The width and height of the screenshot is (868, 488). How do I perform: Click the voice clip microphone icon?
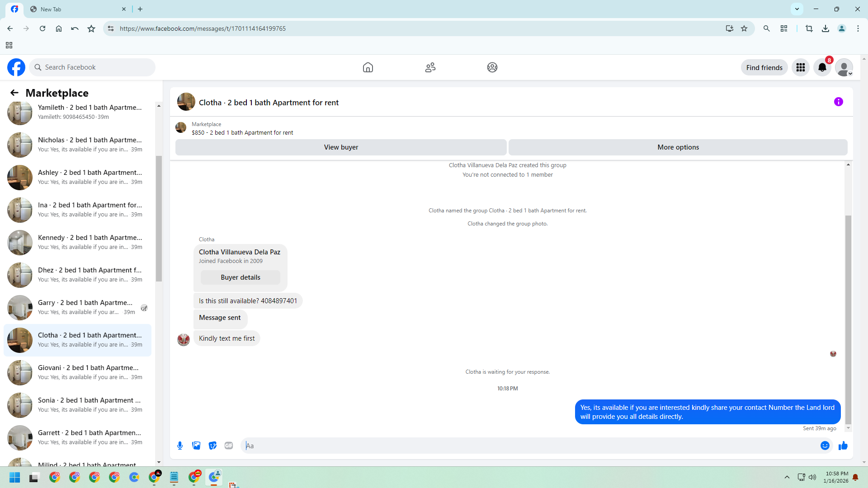(x=180, y=446)
